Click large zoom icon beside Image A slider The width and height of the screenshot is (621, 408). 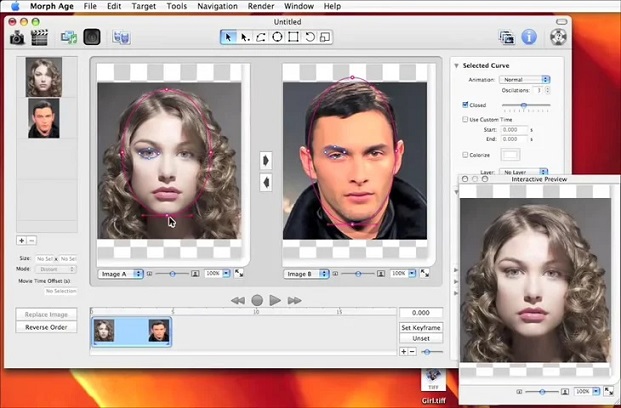coord(195,274)
